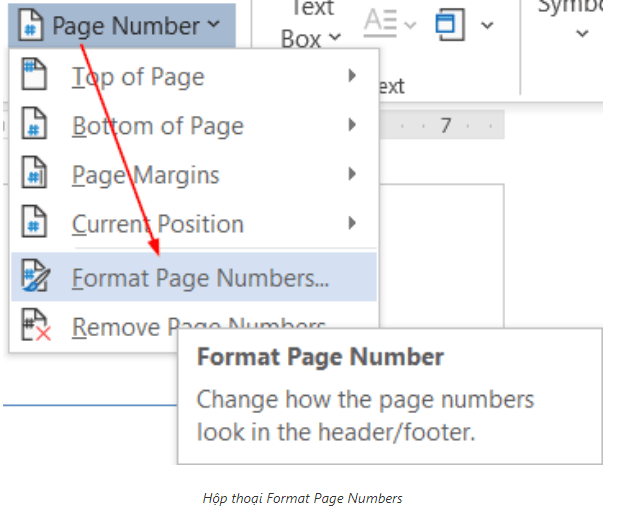Expand the Bottom of Page submenu arrow
Image resolution: width=637 pixels, height=519 pixels.
352,125
